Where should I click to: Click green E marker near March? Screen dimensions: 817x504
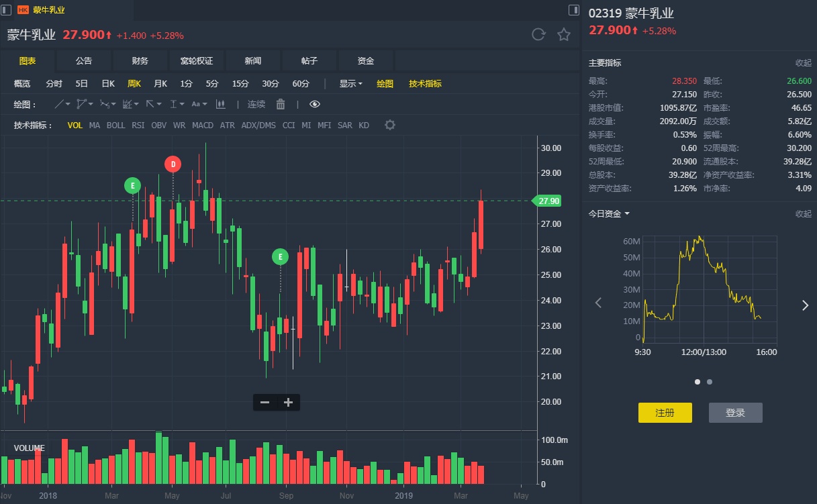point(133,185)
